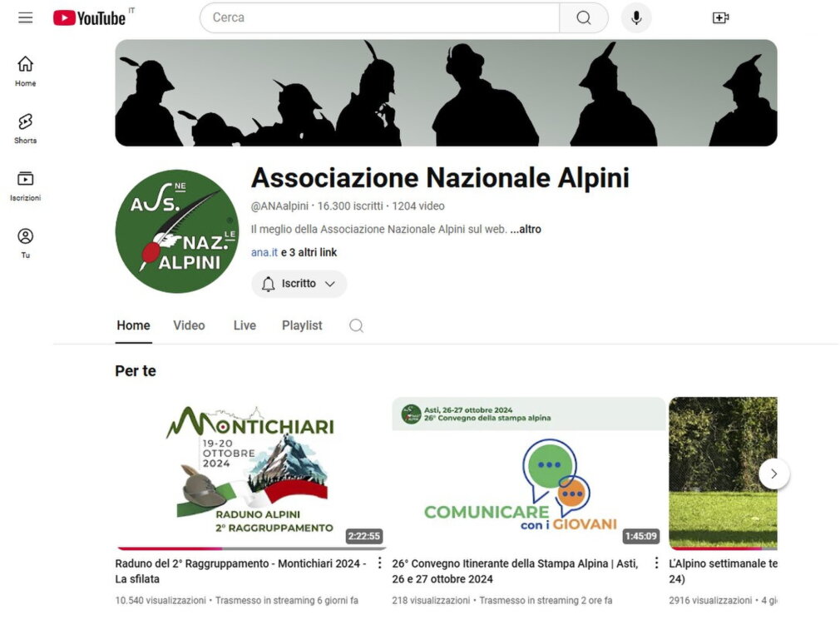Open 26° Convegno Itinerante video title
This screenshot has height=620, width=840.
click(515, 571)
